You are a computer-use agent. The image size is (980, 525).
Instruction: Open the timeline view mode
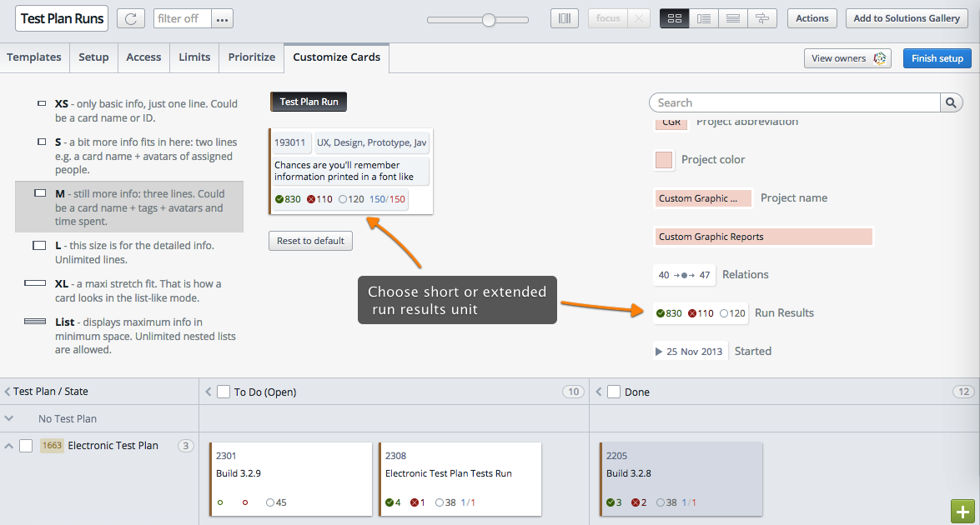762,17
